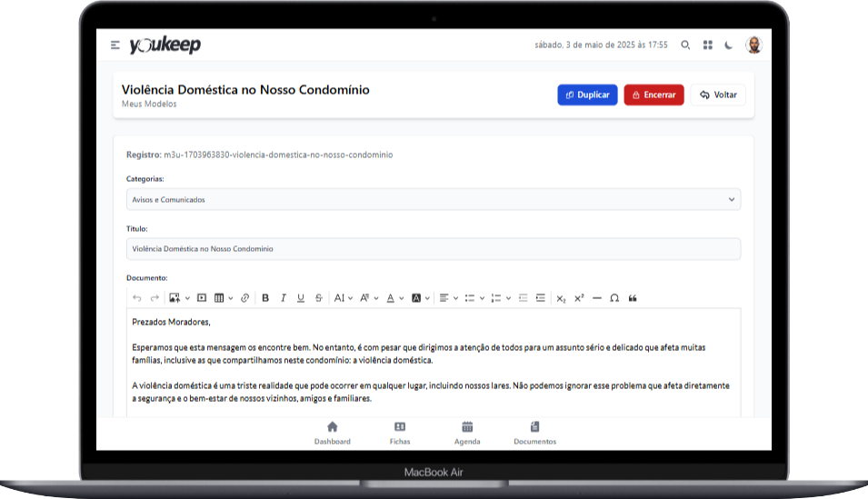Expand the insert table dropdown arrow

(x=231, y=298)
